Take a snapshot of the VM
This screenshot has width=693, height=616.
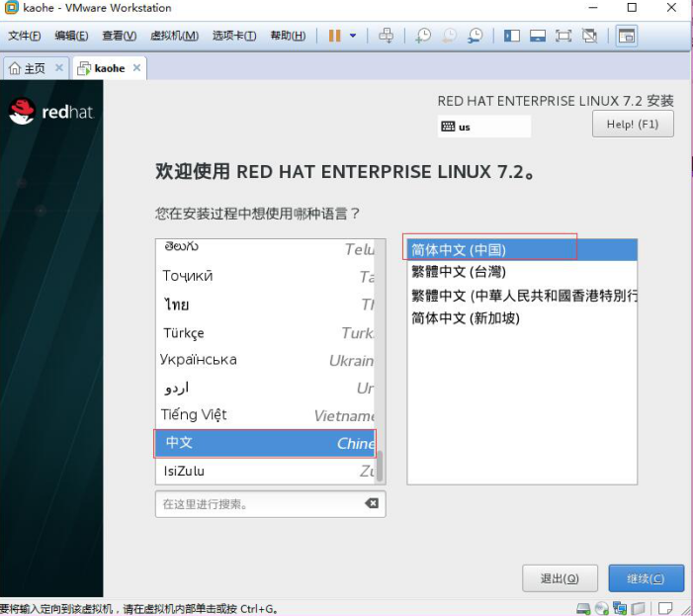[423, 36]
